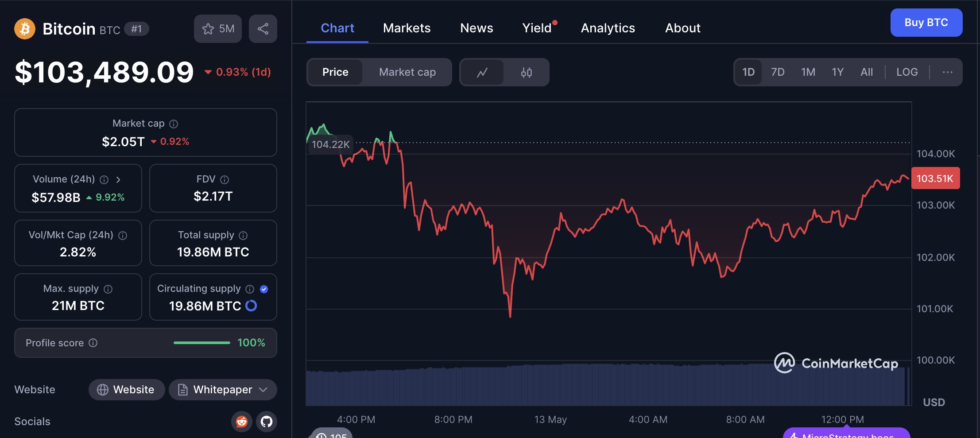Open the GitHub social icon
Viewport: 980px width, 438px height.
pos(267,421)
